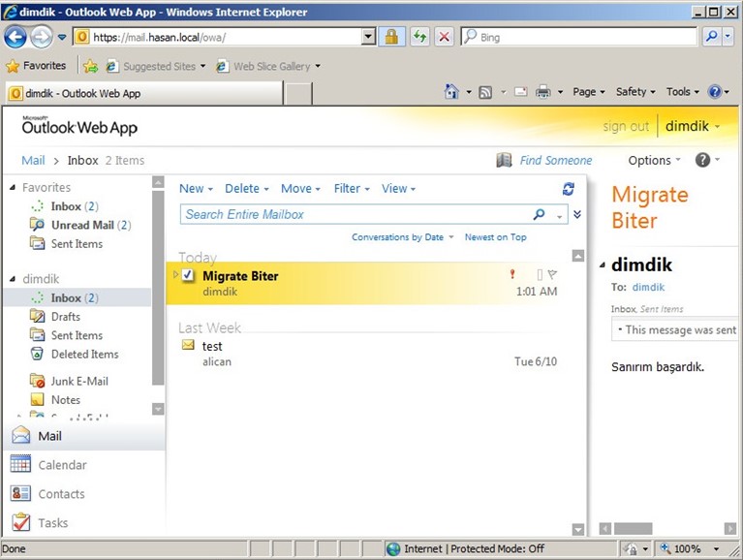Toggle Newest on Top sort order
743x560 pixels.
click(496, 237)
